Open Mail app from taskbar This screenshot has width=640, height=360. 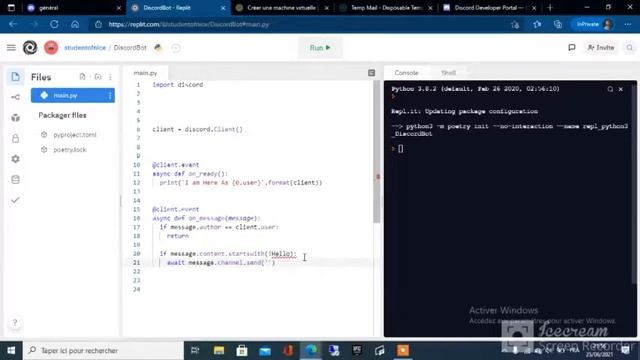[265, 351]
